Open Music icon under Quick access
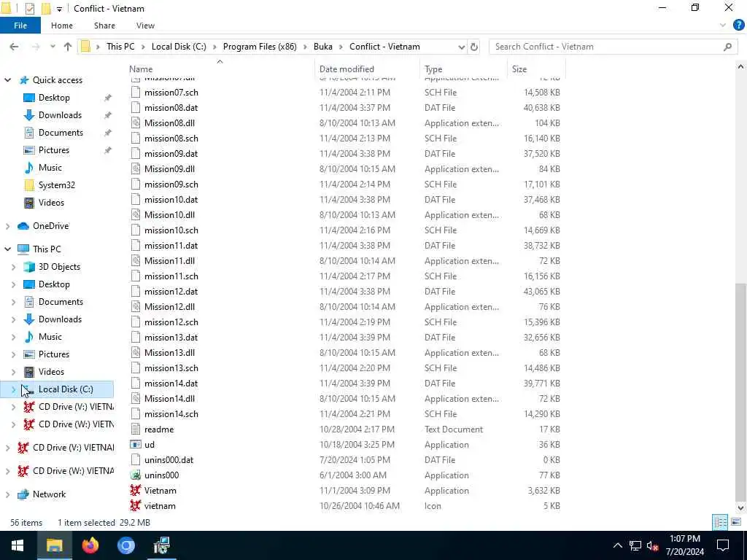Viewport: 747px width, 560px height. [x=29, y=168]
